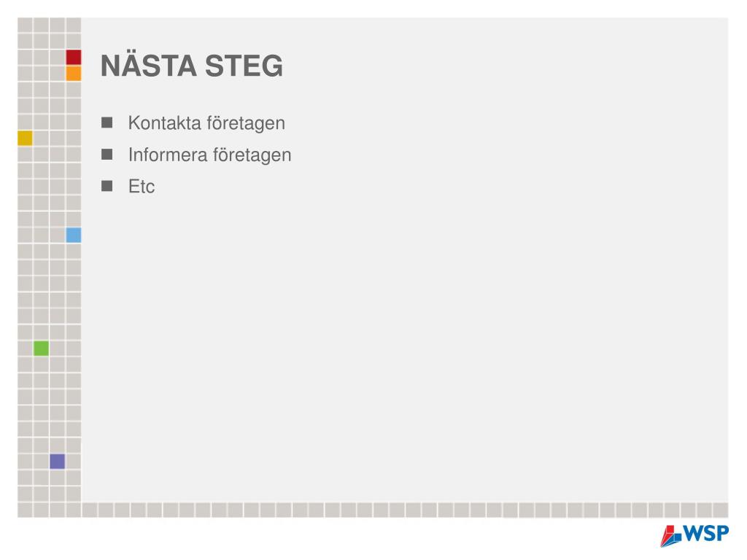The height and width of the screenshot is (560, 747).
Task: Click the WSP logo
Action: point(694,536)
